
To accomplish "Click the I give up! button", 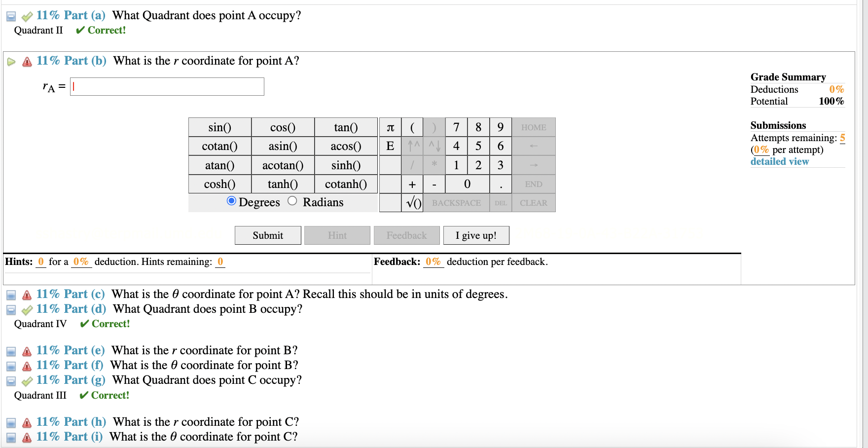I will [475, 235].
